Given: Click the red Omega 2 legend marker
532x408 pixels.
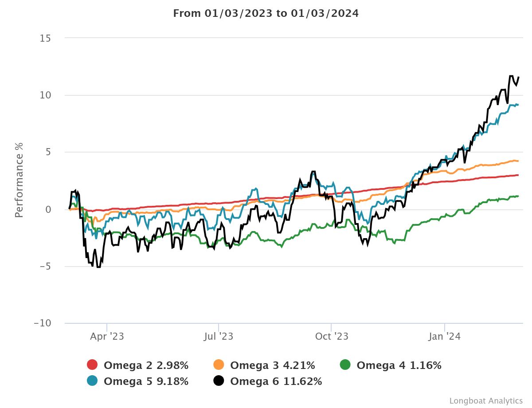Looking at the screenshot, I should point(92,365).
